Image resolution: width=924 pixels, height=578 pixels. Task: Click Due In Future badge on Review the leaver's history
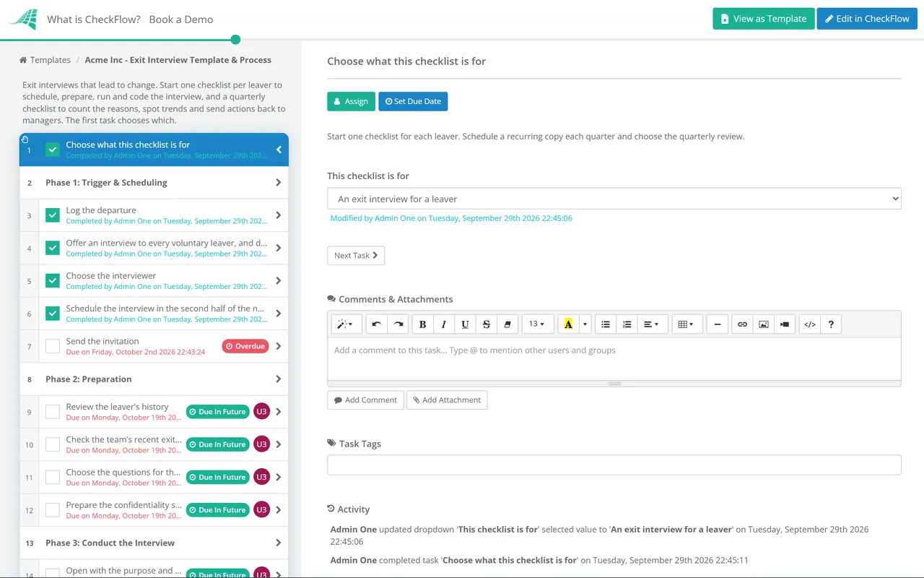pyautogui.click(x=217, y=412)
